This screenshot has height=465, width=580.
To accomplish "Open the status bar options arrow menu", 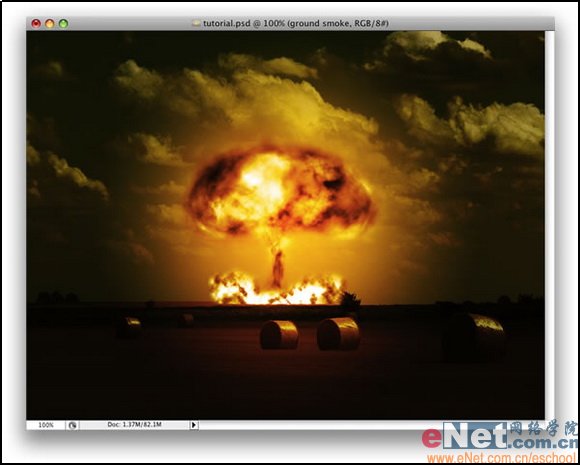I will [194, 425].
